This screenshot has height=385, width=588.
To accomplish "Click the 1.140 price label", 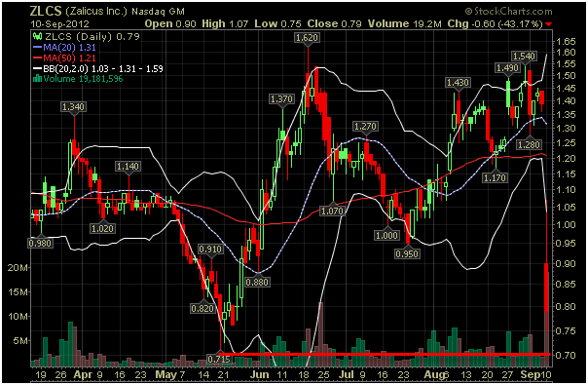I will pos(128,167).
